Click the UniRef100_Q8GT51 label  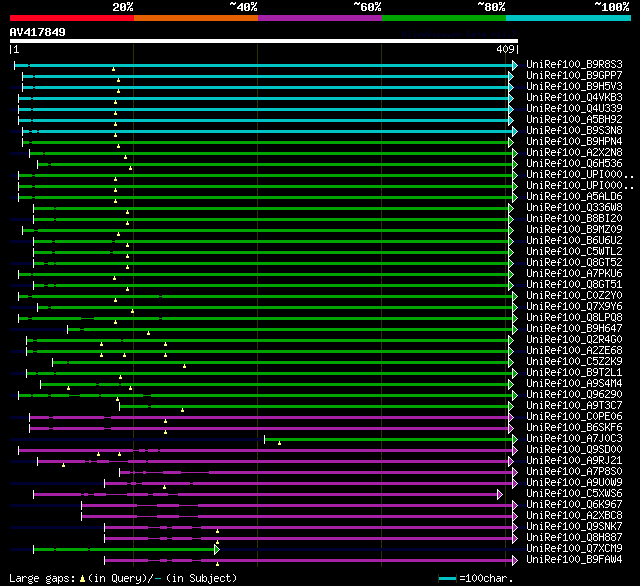click(x=574, y=285)
